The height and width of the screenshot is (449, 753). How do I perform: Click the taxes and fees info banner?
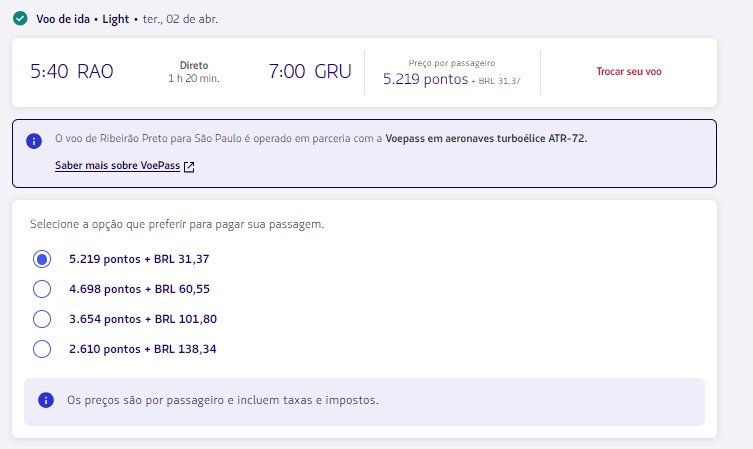tap(364, 401)
